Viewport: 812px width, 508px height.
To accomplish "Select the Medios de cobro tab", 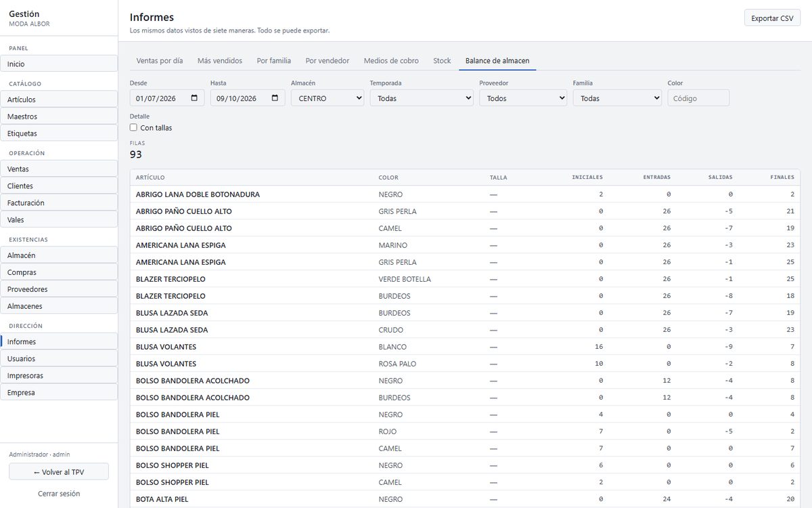I will [x=391, y=60].
